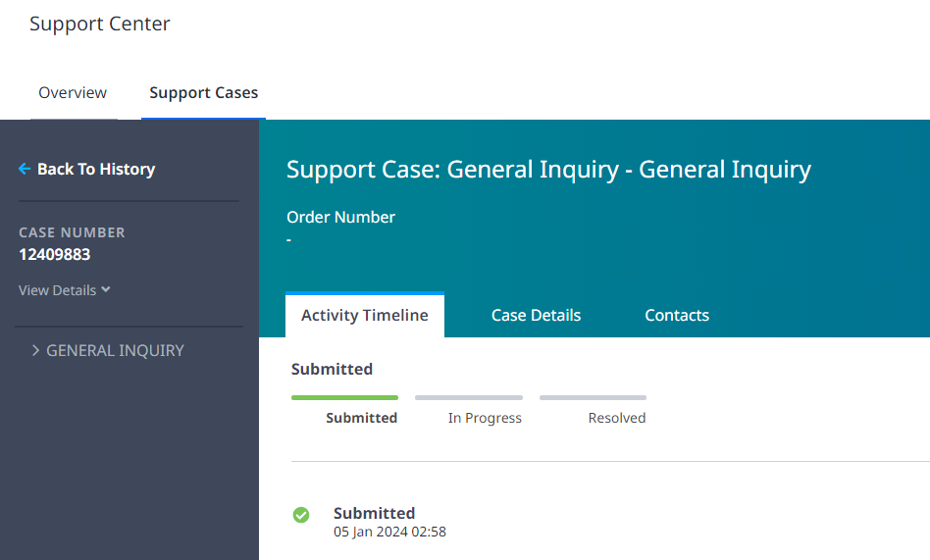The width and height of the screenshot is (930, 560).
Task: Click the Submitted stage label under progress bar
Action: [362, 418]
